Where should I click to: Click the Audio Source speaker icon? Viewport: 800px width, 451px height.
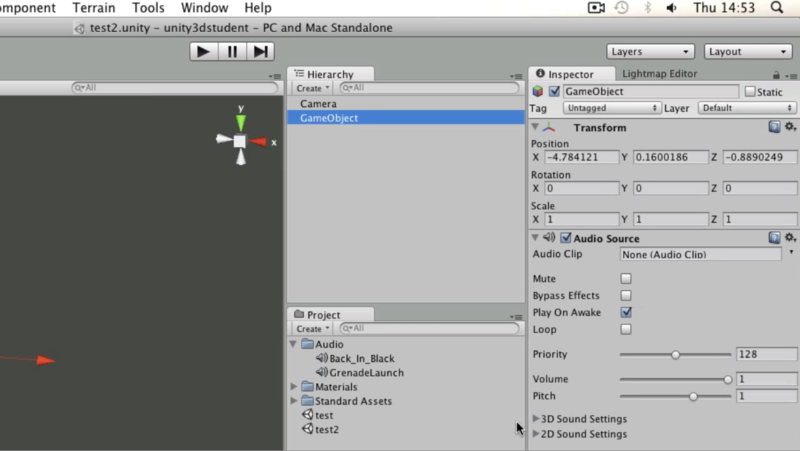click(x=549, y=237)
